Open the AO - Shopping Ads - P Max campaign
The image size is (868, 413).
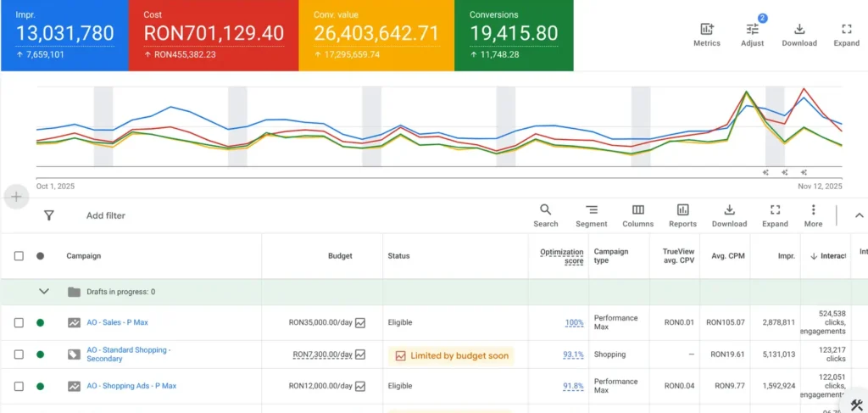131,386
